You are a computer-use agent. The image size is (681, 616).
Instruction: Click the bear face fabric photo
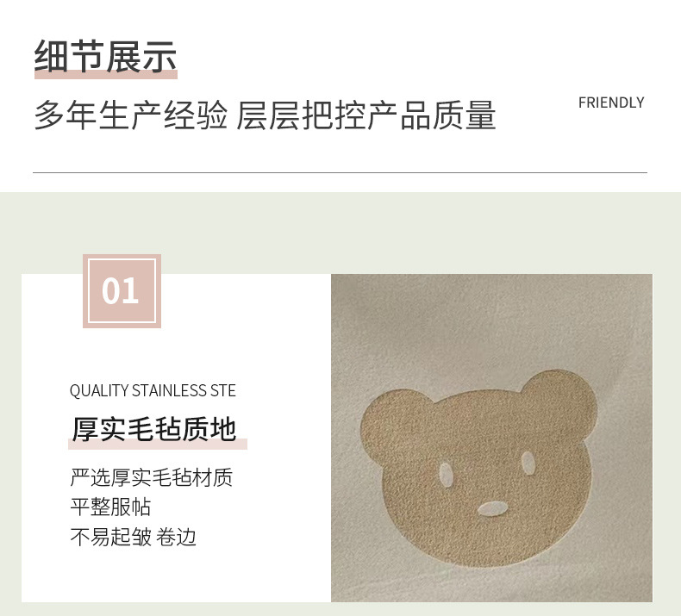click(491, 438)
